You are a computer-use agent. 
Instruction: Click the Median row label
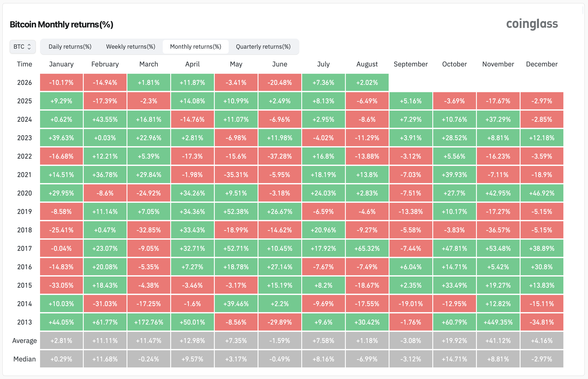tap(24, 359)
